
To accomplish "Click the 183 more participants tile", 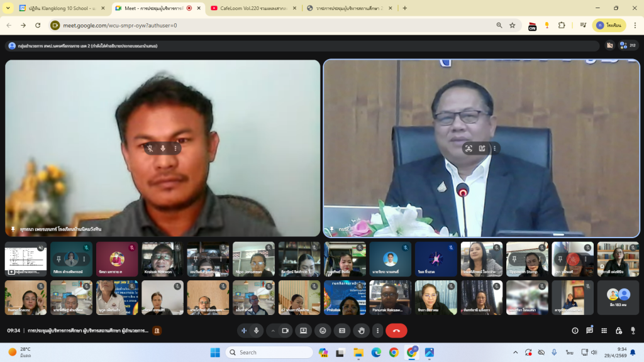I will (618, 297).
